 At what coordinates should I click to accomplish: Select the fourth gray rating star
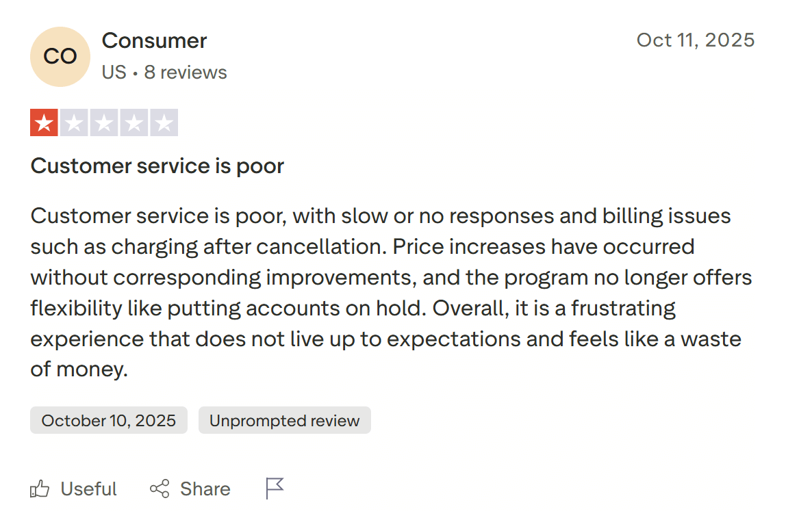(134, 122)
